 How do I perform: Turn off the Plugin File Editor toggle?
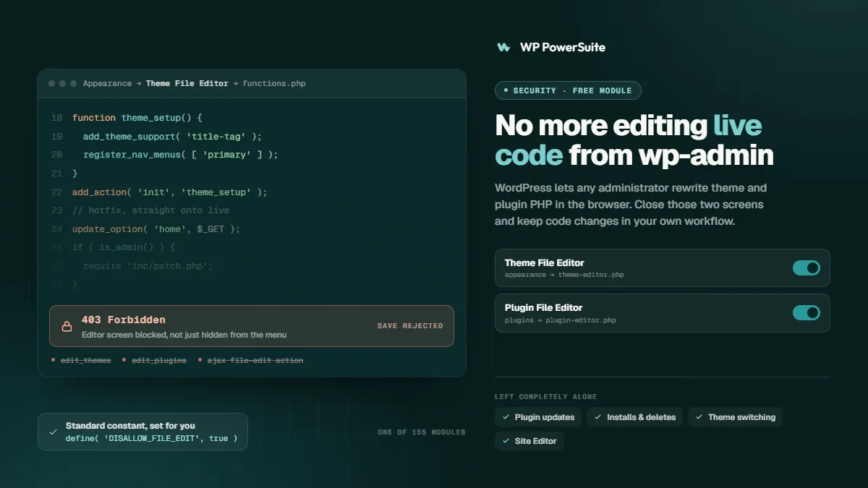(x=807, y=313)
